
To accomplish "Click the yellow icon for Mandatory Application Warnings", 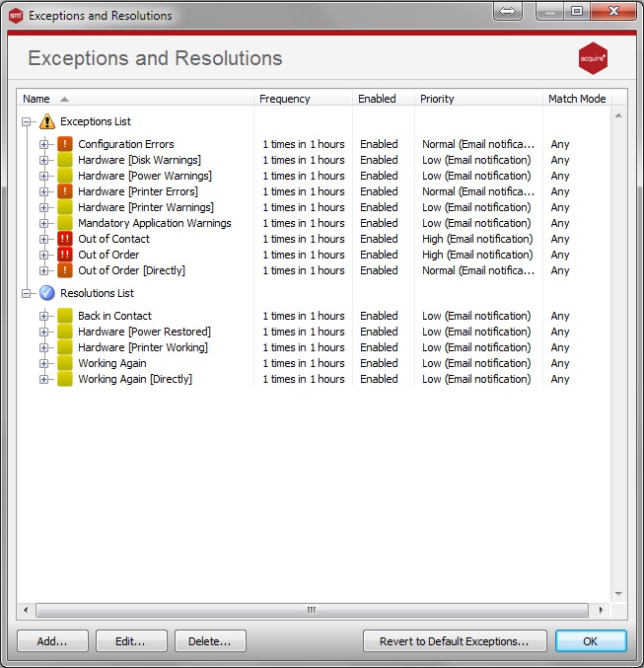I will (x=65, y=223).
